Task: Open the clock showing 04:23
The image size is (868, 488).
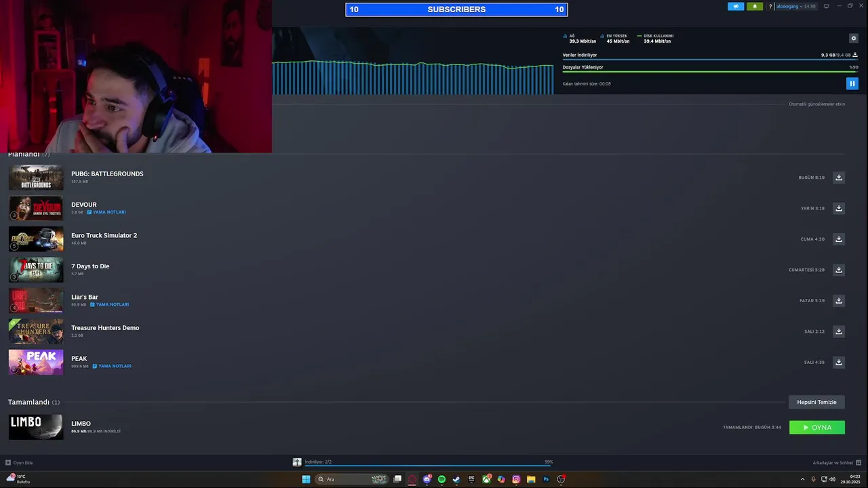Action: [x=850, y=479]
